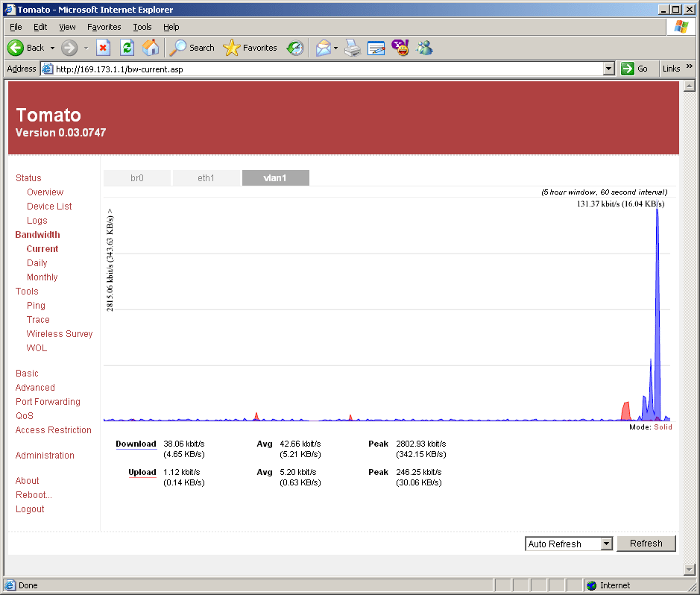The width and height of the screenshot is (700, 595).
Task: Open address bar URL dropdown
Action: [x=609, y=69]
